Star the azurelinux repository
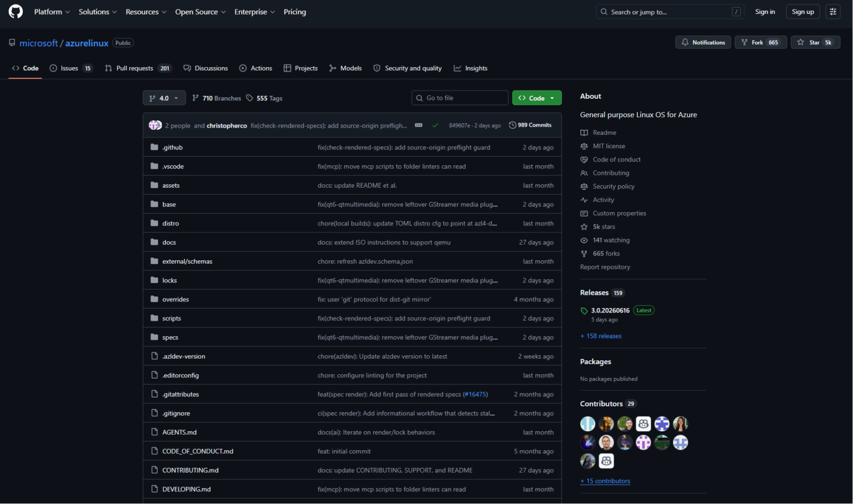 pos(815,42)
